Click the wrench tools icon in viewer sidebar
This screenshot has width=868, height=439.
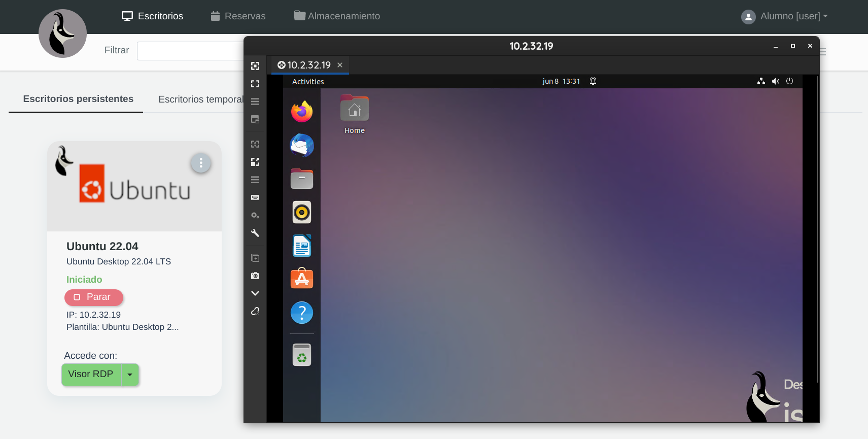255,233
